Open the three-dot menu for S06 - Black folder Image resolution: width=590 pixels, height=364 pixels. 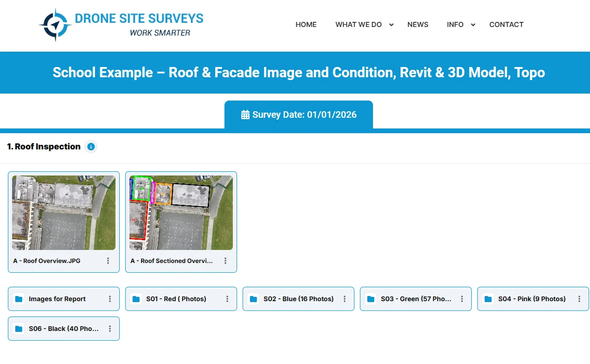tap(110, 329)
